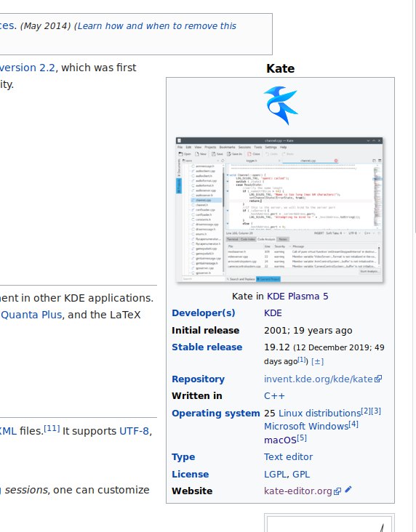Open citation [3] after Linux distributions

pyautogui.click(x=376, y=411)
